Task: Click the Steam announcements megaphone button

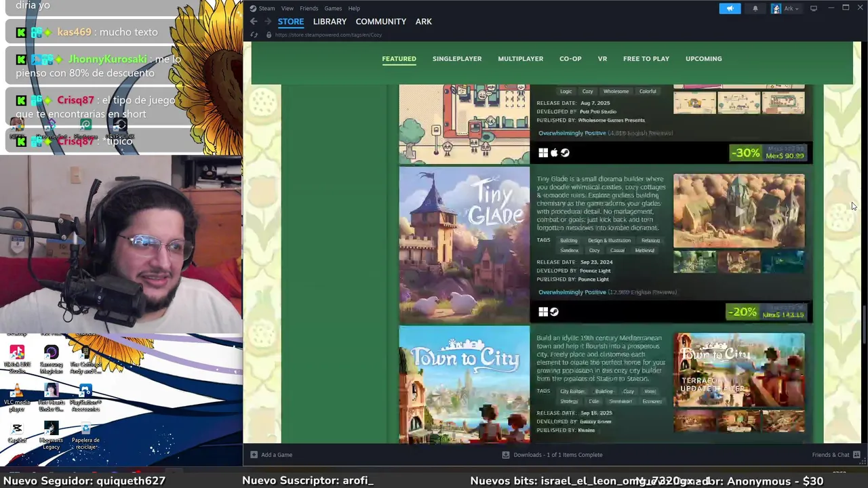Action: [x=730, y=8]
